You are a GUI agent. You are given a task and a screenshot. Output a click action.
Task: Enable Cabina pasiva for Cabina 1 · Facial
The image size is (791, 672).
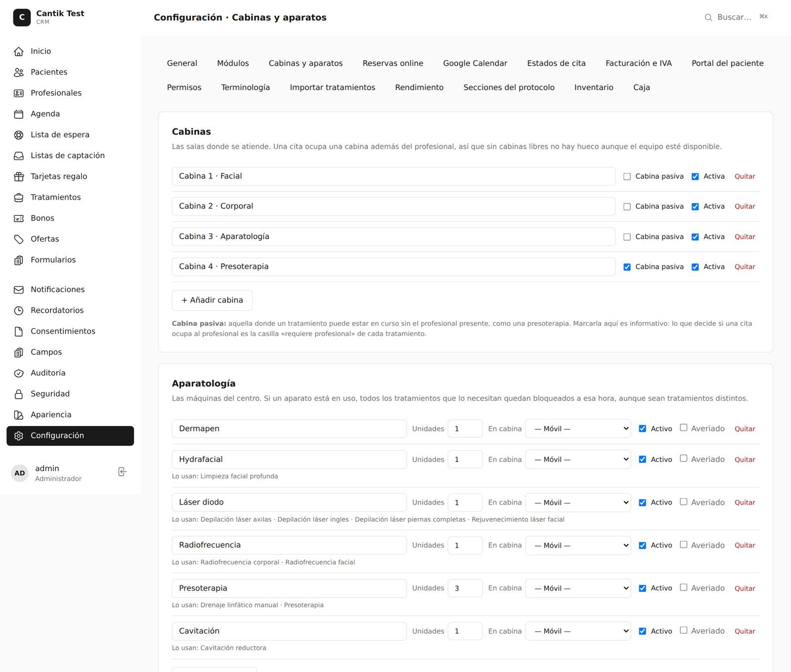click(x=627, y=176)
